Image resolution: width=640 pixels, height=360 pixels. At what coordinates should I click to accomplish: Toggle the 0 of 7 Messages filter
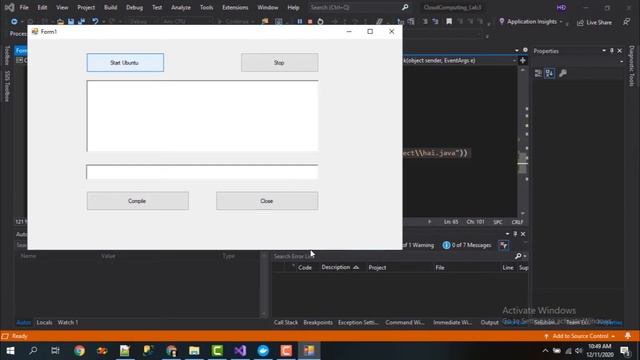[467, 245]
